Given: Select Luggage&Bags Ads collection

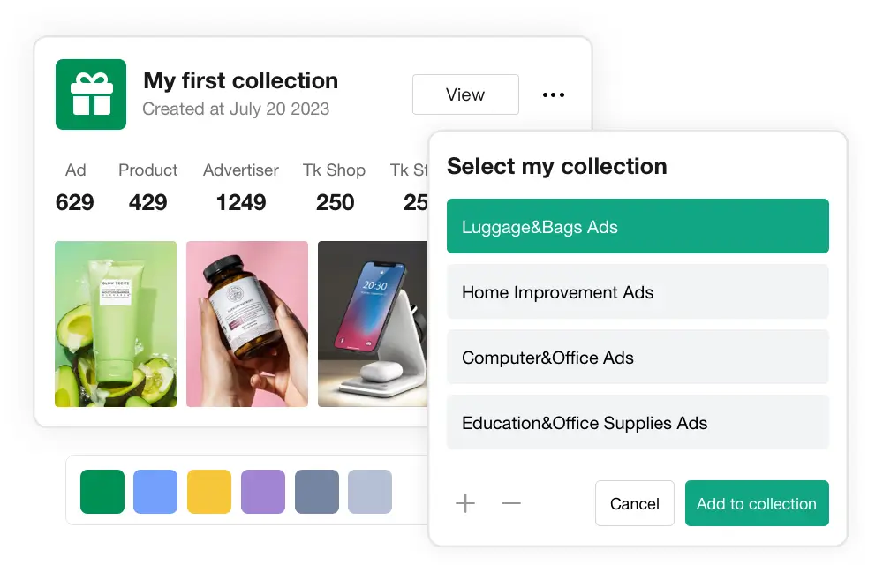Looking at the screenshot, I should coord(638,227).
